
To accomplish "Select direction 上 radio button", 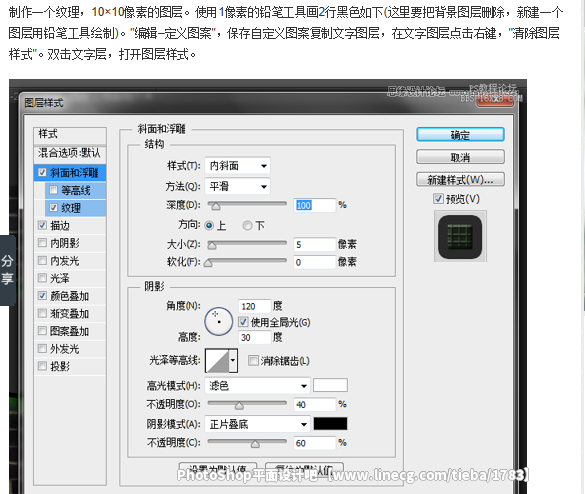I will pos(209,225).
